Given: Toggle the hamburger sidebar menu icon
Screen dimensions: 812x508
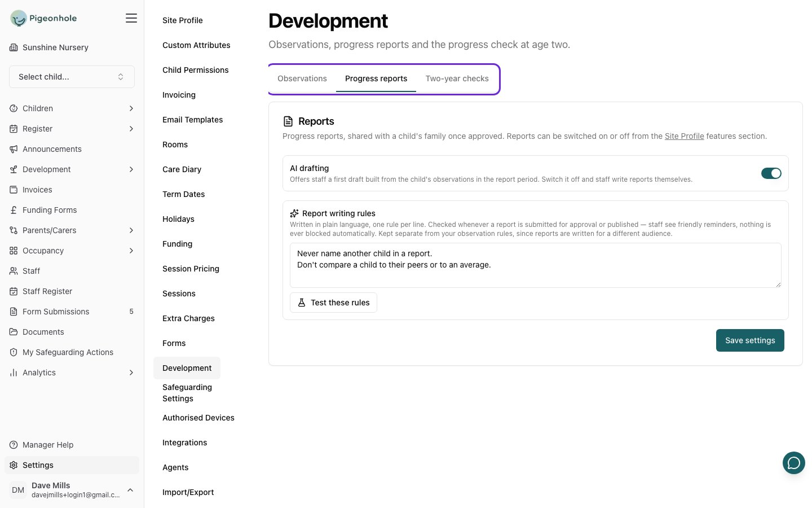Looking at the screenshot, I should [131, 18].
